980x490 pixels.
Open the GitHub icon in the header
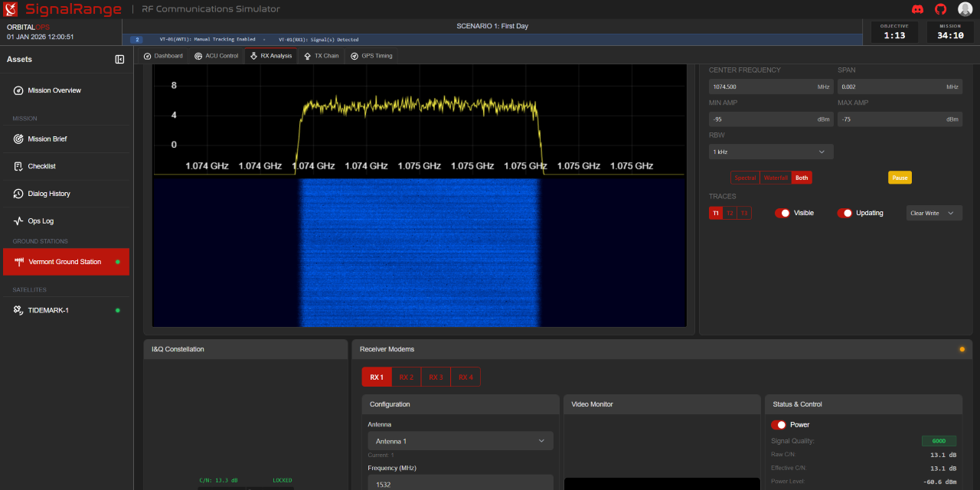click(939, 9)
